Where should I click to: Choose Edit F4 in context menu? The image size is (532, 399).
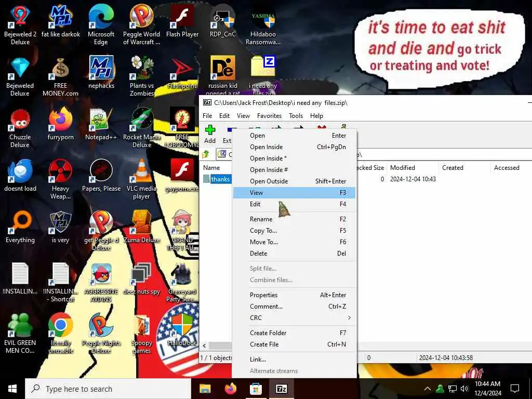(x=294, y=204)
